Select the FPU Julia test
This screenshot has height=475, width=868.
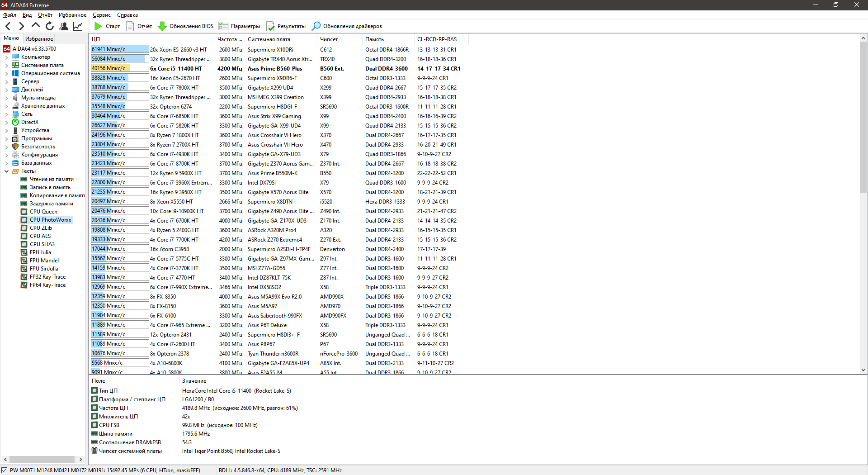(x=40, y=252)
